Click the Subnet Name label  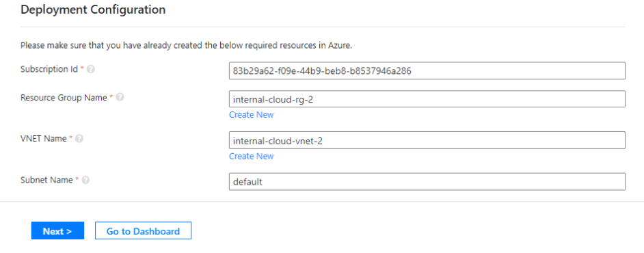(x=46, y=180)
